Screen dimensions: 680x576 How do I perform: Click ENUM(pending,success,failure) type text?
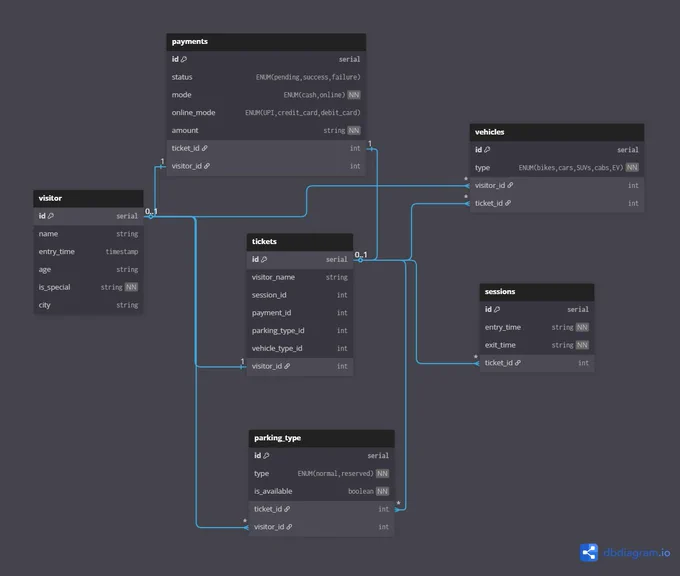[308, 77]
